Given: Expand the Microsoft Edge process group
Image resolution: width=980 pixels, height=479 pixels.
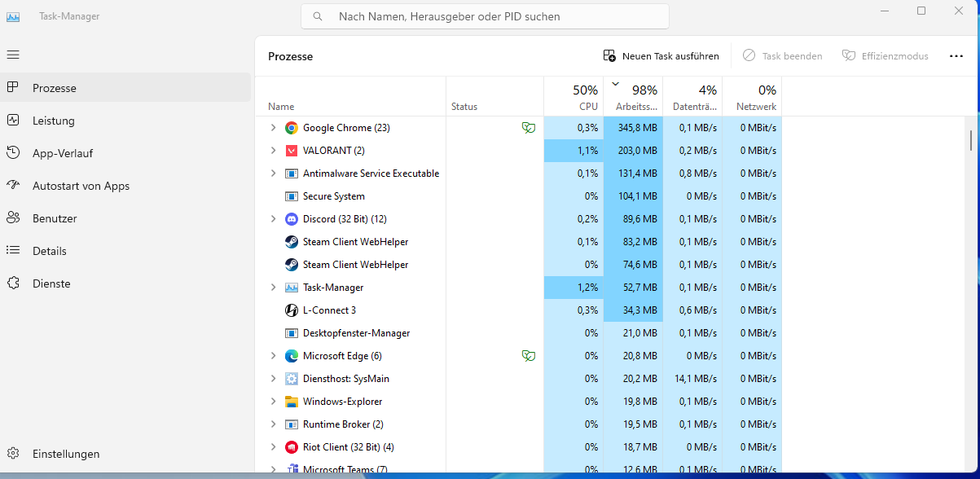Looking at the screenshot, I should tap(273, 356).
